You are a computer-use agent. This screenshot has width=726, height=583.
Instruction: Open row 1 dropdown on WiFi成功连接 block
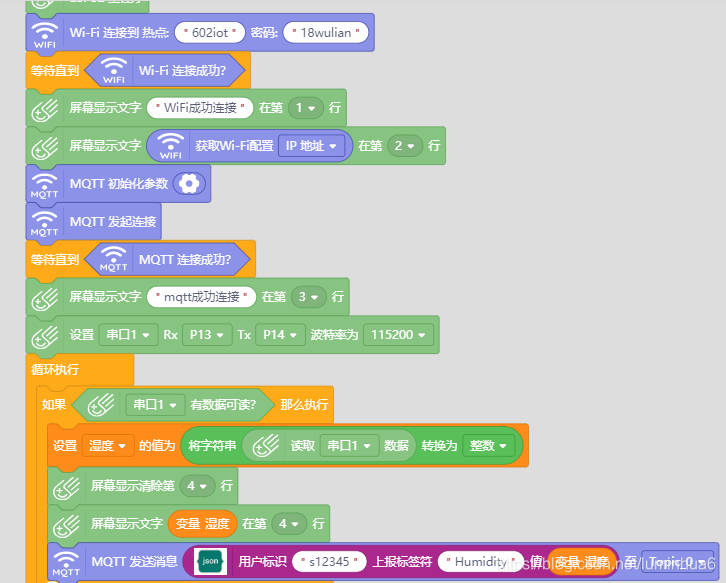click(306, 108)
